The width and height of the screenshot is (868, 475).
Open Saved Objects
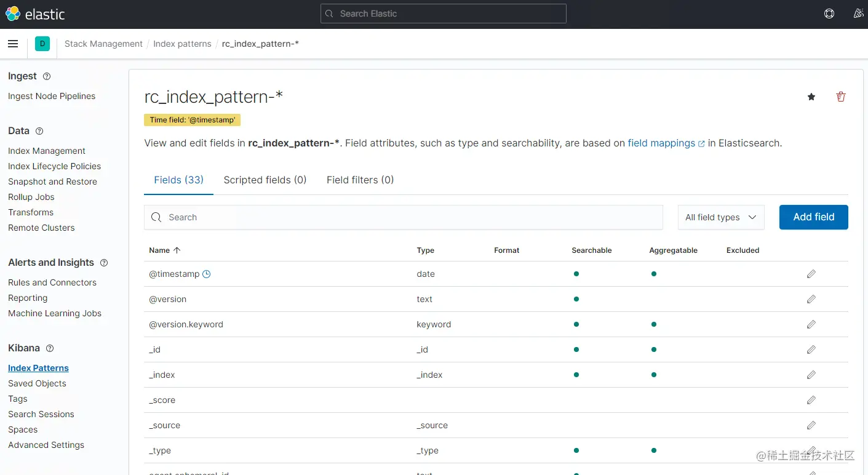(x=37, y=383)
